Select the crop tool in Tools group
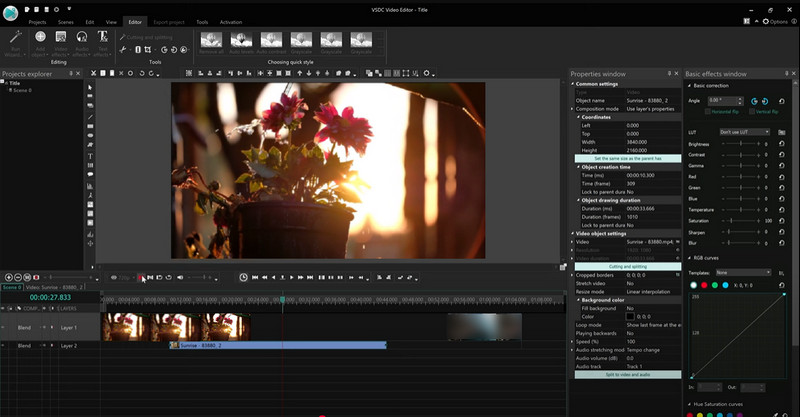The height and width of the screenshot is (417, 800). pyautogui.click(x=147, y=50)
